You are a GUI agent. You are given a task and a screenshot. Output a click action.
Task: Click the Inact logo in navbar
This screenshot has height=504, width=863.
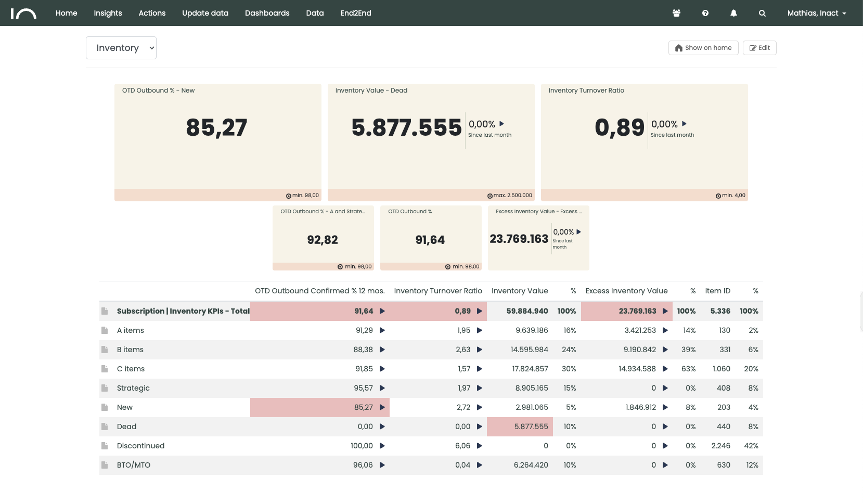23,14
